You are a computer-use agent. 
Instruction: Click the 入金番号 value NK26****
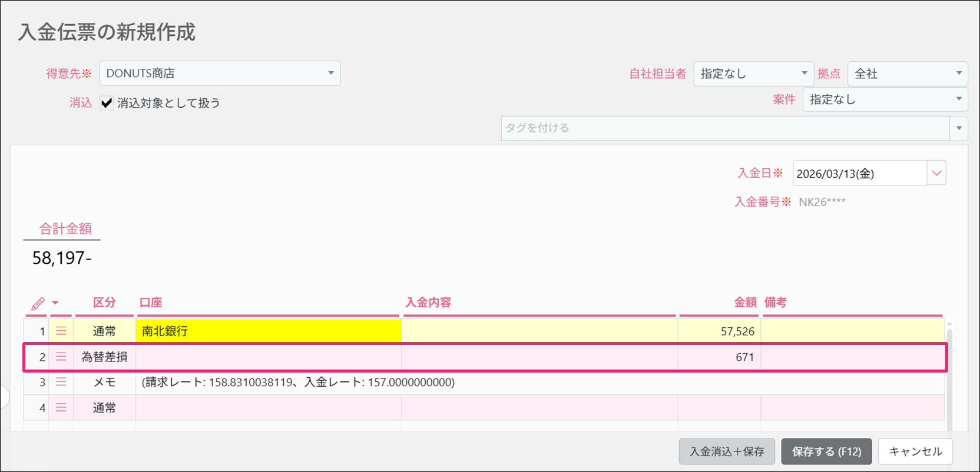[x=822, y=202]
